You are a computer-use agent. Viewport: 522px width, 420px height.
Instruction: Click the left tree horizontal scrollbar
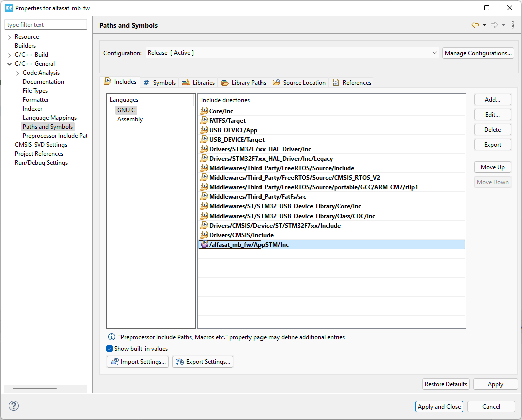tap(35, 389)
